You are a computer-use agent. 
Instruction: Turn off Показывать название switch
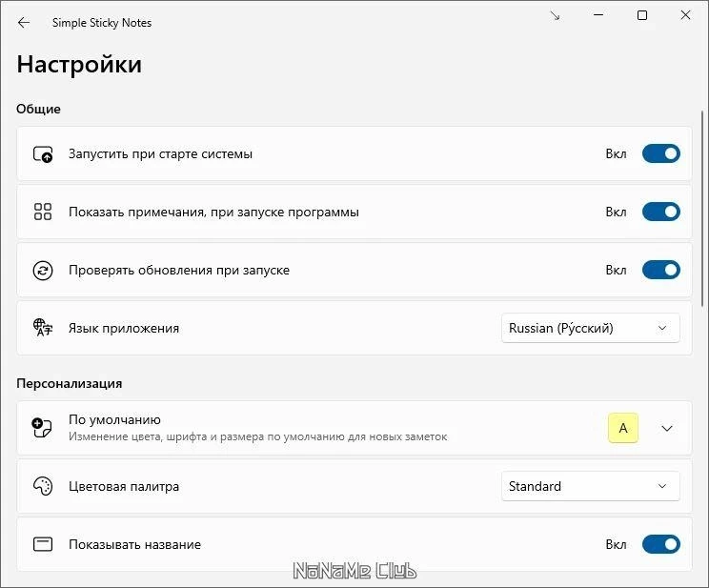point(661,544)
